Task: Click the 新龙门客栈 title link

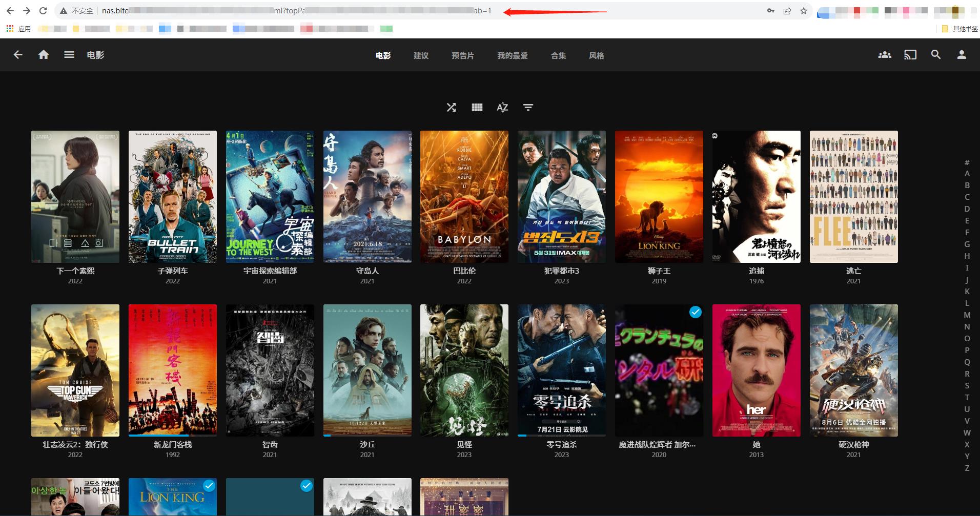Action: [173, 444]
